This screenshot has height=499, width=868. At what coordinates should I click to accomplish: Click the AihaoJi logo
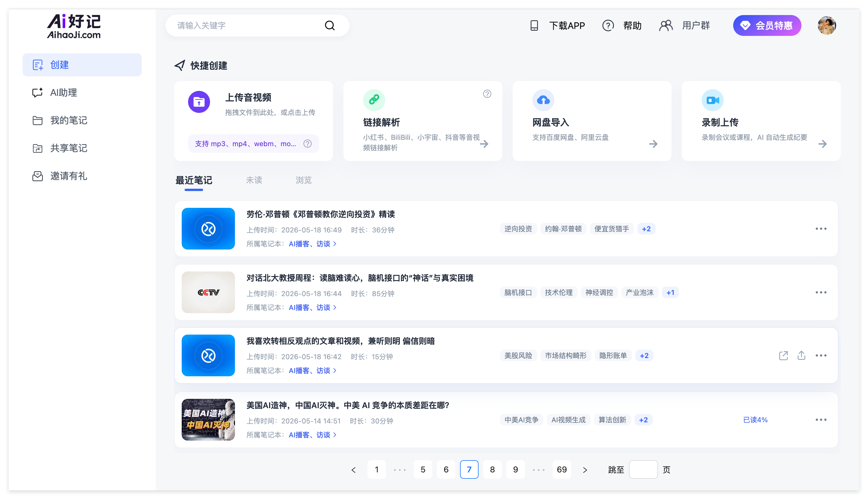tap(74, 26)
